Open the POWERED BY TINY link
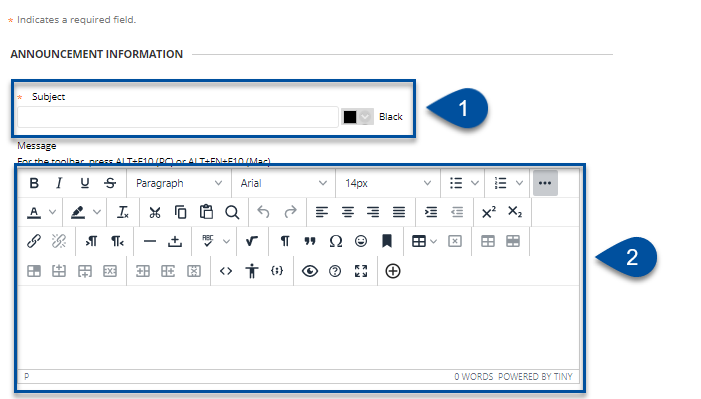Viewport: 701px width, 399px height. click(x=535, y=377)
